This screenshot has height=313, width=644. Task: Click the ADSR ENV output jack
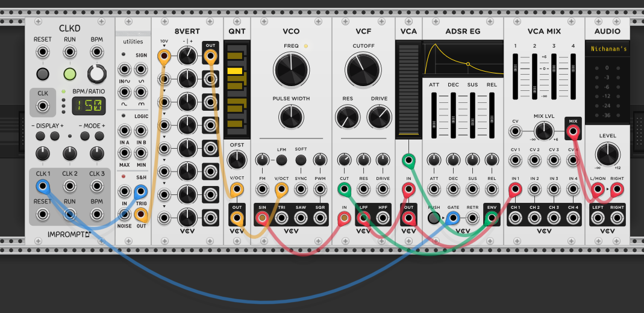[492, 218]
